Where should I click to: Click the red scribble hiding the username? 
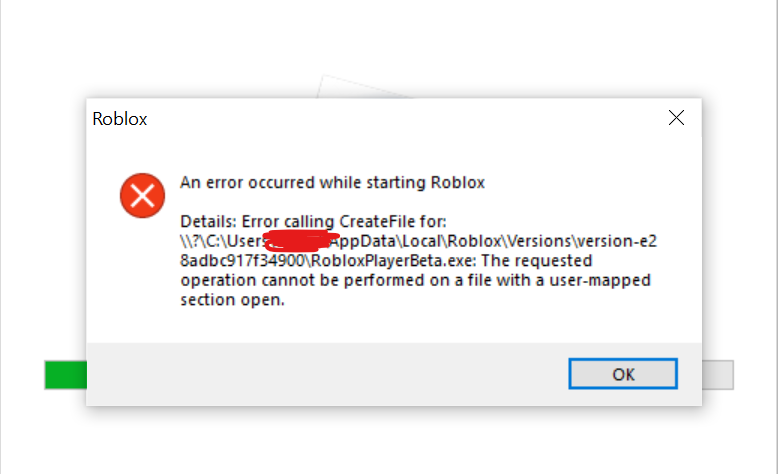[x=297, y=240]
